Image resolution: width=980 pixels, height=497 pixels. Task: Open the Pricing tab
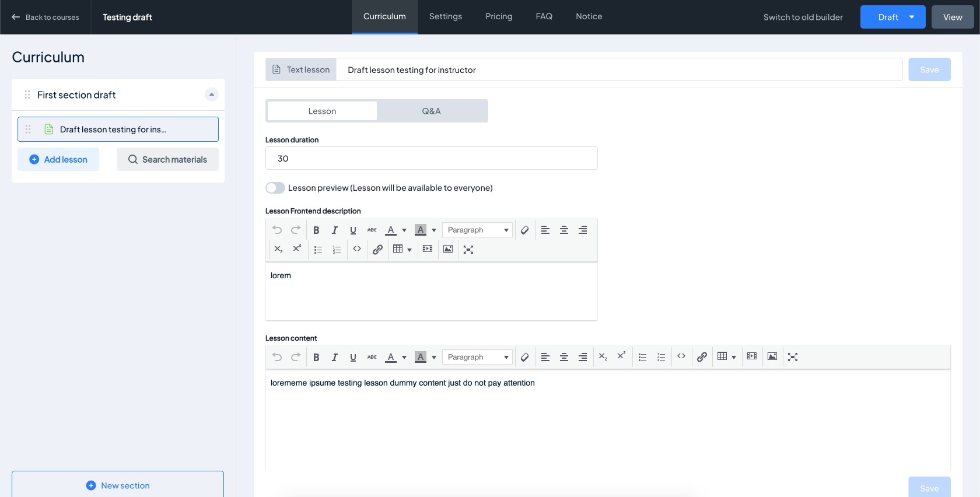tap(499, 16)
